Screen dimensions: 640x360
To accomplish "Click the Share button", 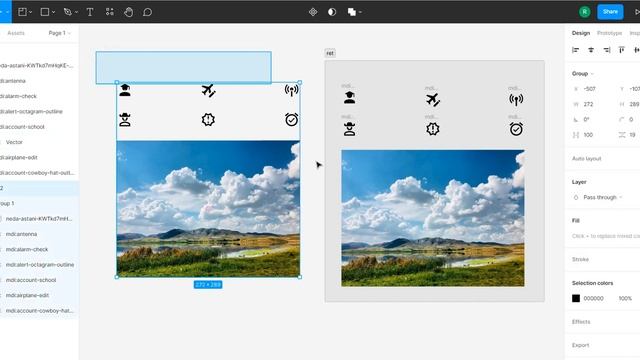I will (610, 12).
